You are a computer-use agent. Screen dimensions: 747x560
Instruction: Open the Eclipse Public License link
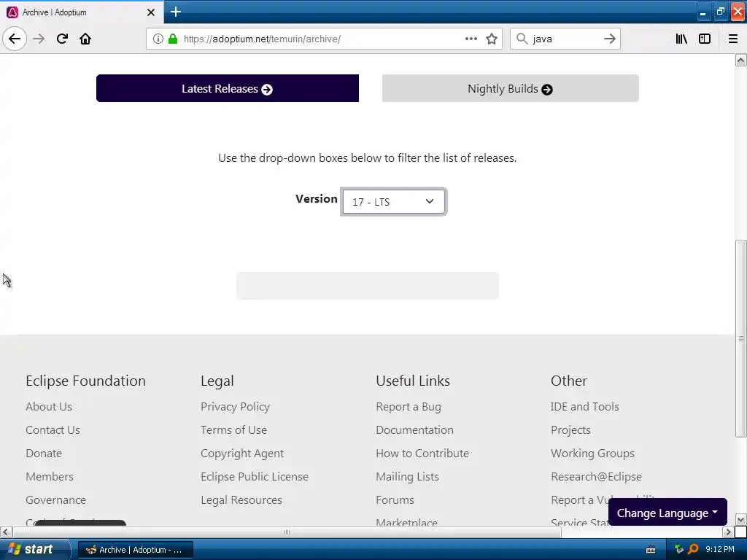tap(255, 477)
